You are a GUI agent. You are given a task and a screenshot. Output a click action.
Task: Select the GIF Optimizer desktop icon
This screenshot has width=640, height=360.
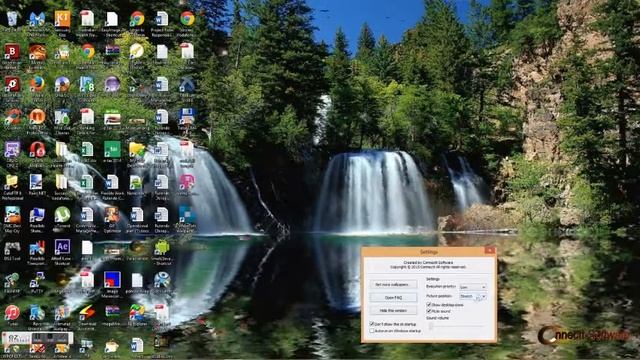point(112,214)
